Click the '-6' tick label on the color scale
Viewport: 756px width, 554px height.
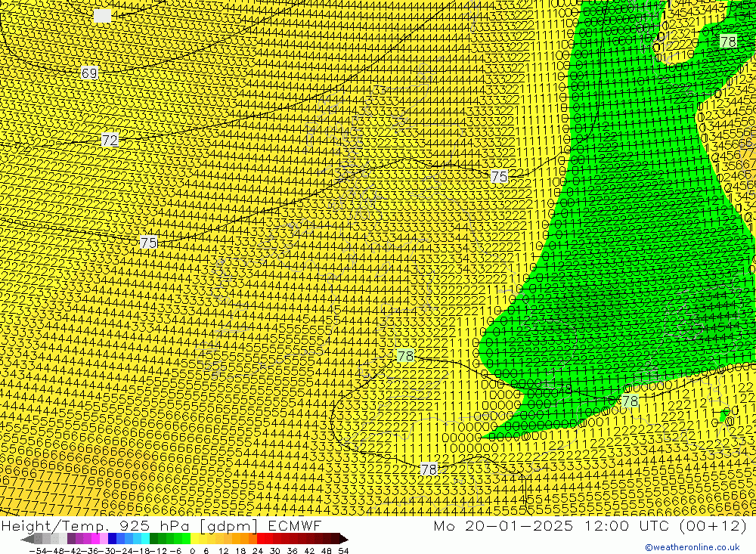(175, 551)
